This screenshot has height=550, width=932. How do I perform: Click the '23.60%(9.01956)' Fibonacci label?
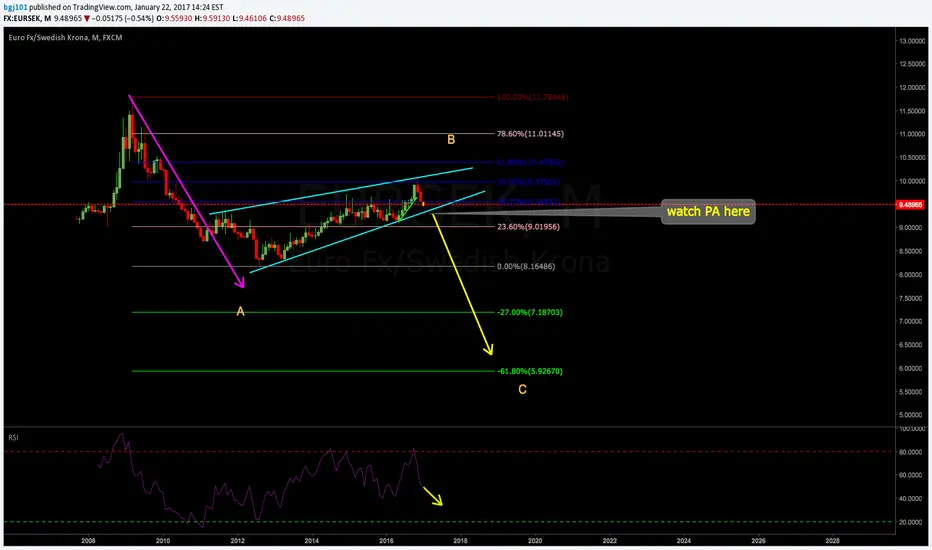pos(528,227)
